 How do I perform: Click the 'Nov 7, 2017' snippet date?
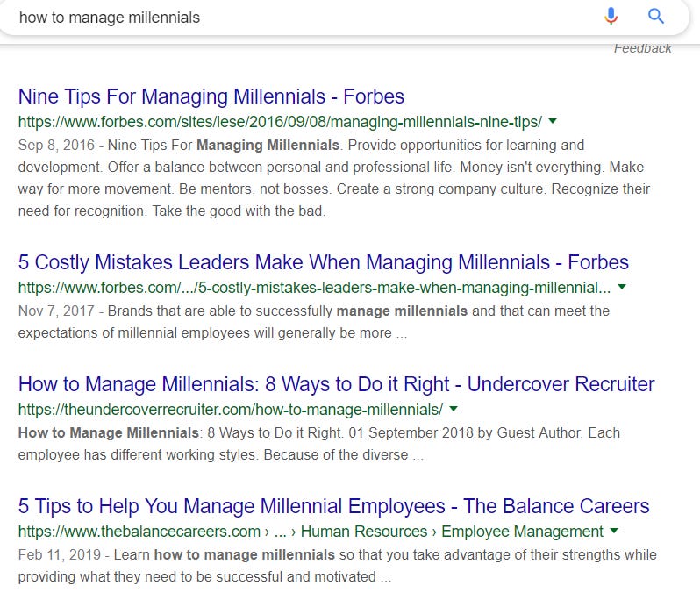point(56,311)
